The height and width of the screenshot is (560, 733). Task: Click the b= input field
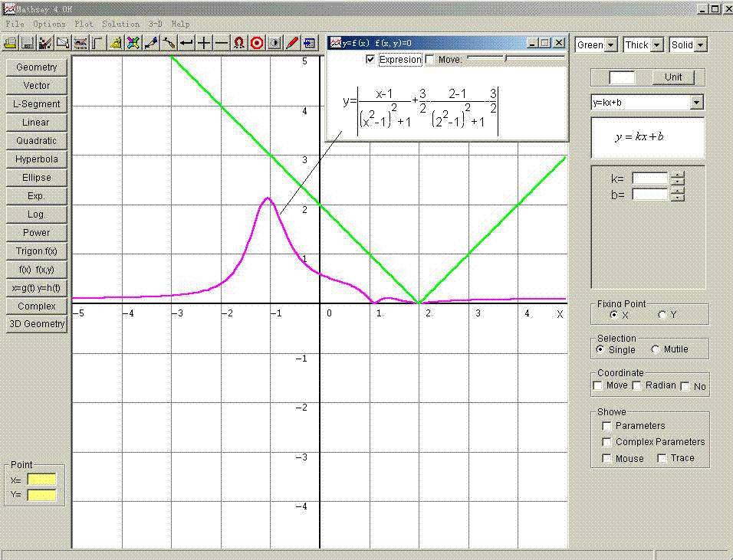coord(650,195)
